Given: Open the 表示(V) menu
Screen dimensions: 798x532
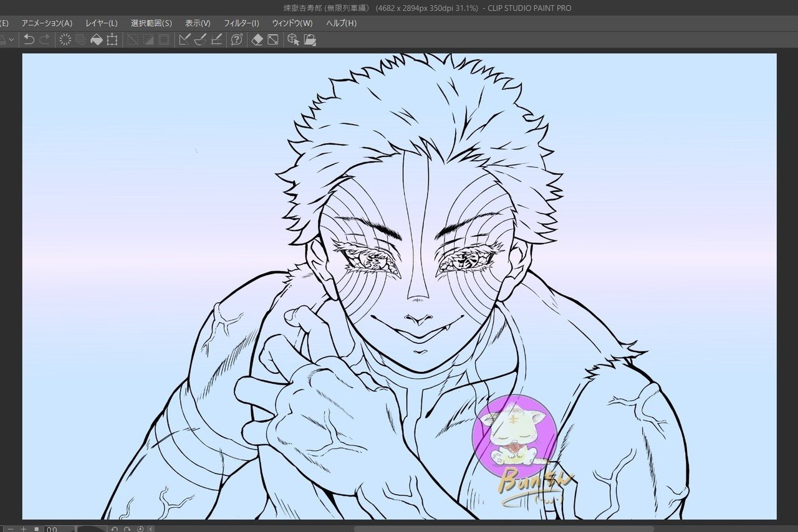Looking at the screenshot, I should [x=198, y=24].
